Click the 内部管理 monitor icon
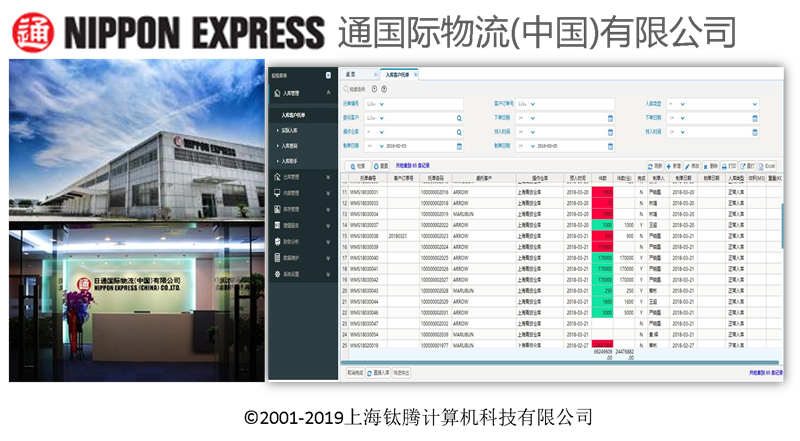Screen dimensions: 800x441 point(277,193)
